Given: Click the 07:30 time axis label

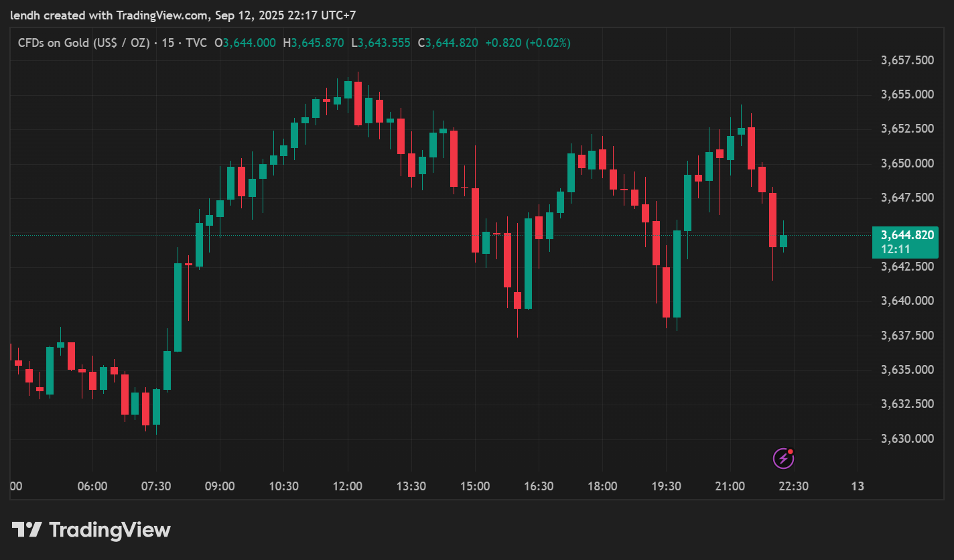Looking at the screenshot, I should tap(156, 486).
